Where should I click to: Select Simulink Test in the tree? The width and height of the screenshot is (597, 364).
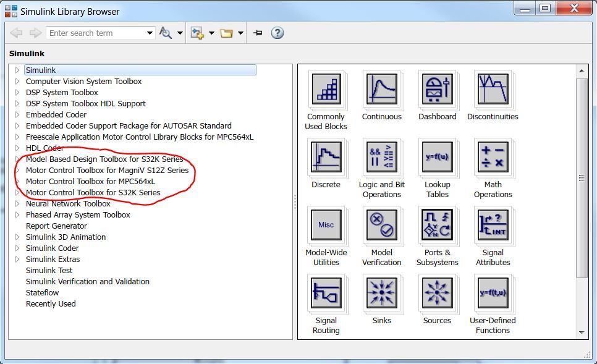49,270
